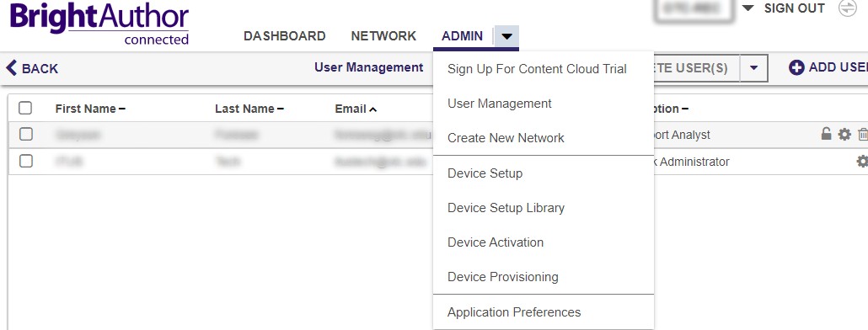Click the plus icon for Add User
Image resolution: width=868 pixels, height=330 pixels.
point(796,68)
